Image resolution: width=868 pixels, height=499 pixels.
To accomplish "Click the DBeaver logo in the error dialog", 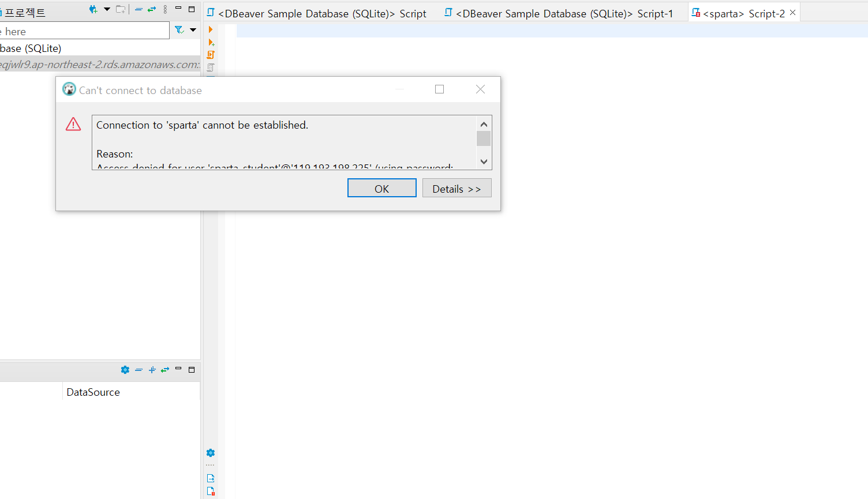I will click(69, 89).
